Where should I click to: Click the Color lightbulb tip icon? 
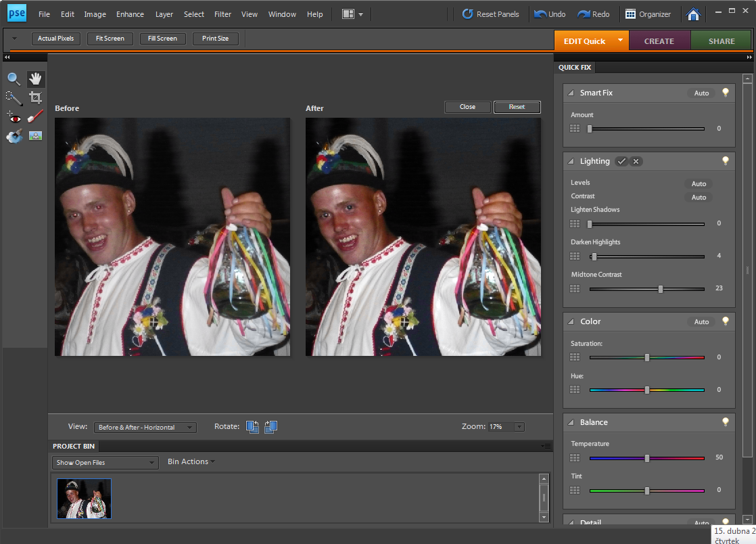(725, 321)
